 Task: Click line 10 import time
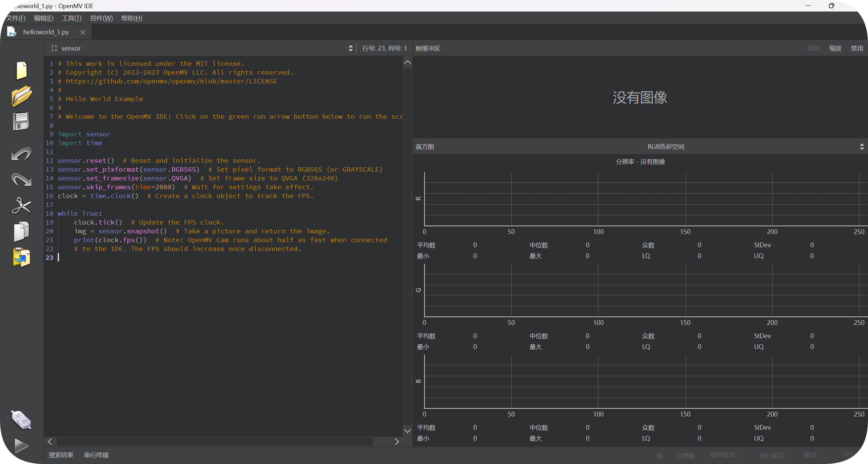click(80, 143)
